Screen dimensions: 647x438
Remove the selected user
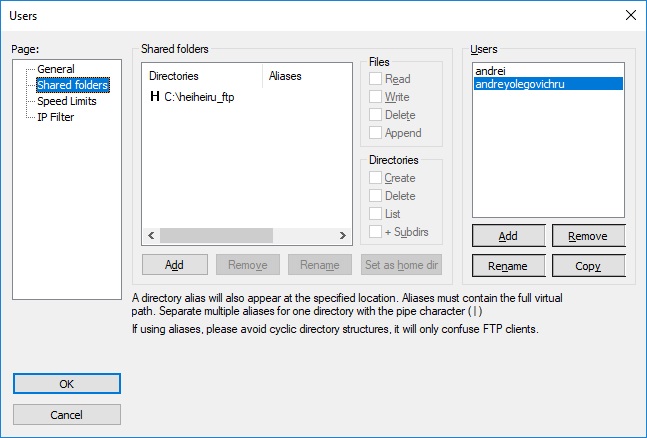[588, 236]
